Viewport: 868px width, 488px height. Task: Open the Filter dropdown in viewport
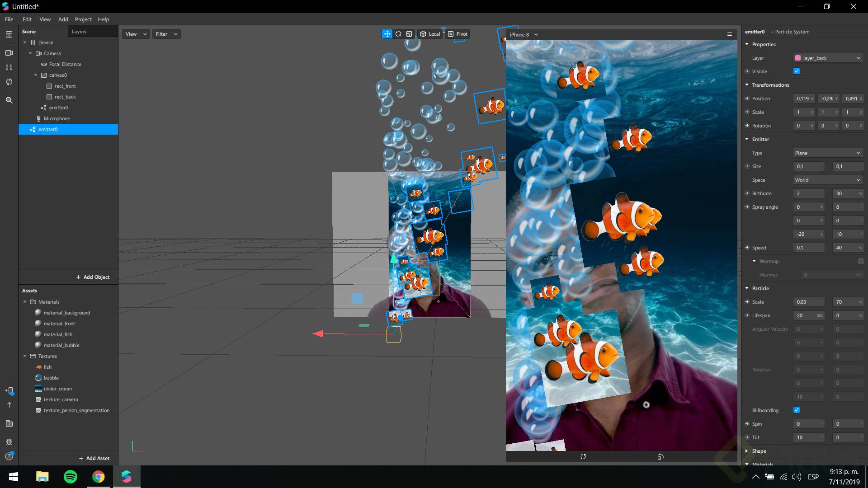(x=166, y=34)
